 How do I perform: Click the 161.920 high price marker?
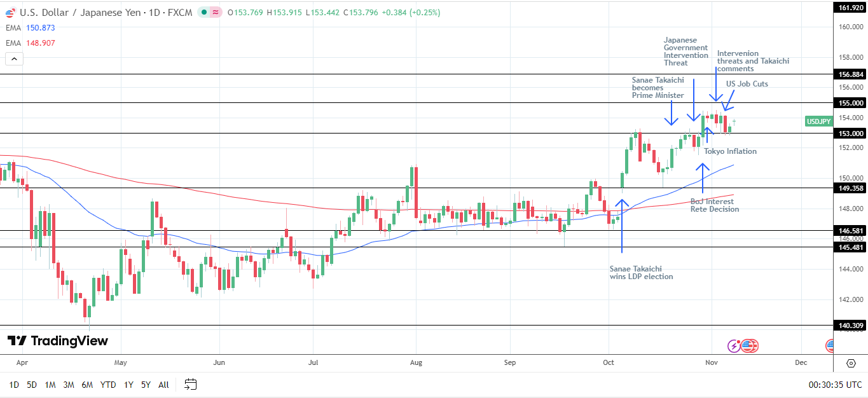point(850,6)
